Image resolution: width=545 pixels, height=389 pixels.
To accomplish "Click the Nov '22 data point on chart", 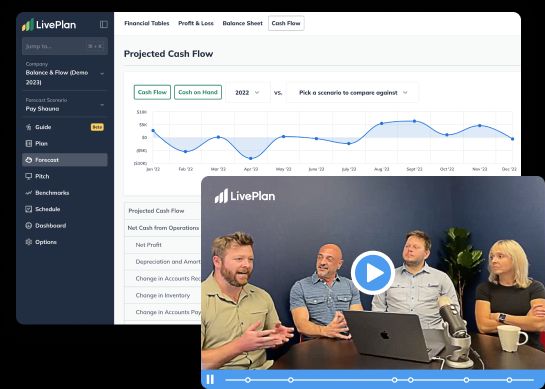I will coord(480,125).
